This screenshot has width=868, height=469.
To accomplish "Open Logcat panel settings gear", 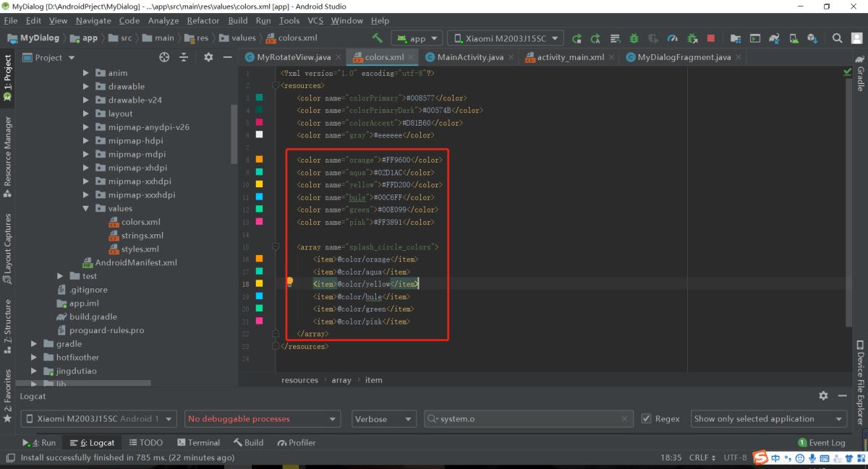I will pyautogui.click(x=823, y=396).
